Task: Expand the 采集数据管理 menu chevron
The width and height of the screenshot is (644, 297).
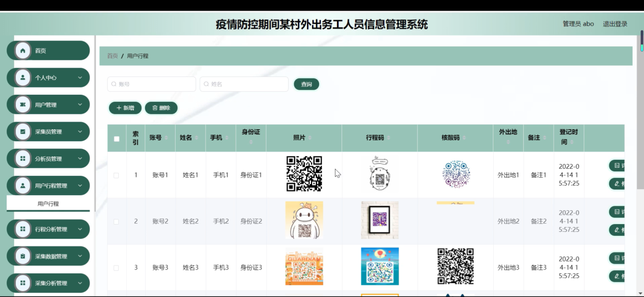Action: click(80, 256)
